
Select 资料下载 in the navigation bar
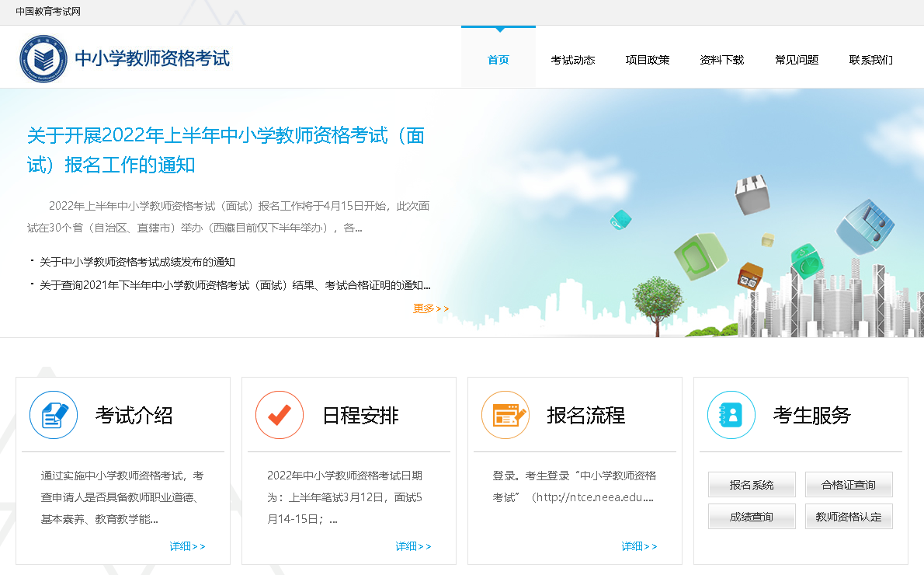click(x=722, y=60)
